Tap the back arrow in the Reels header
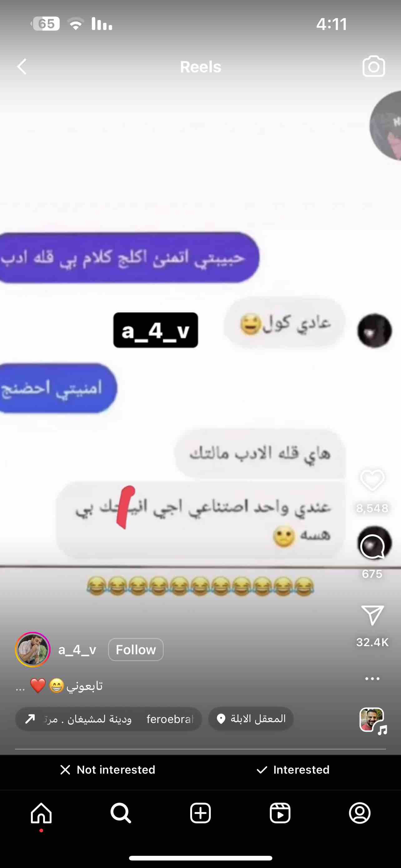 (x=22, y=66)
